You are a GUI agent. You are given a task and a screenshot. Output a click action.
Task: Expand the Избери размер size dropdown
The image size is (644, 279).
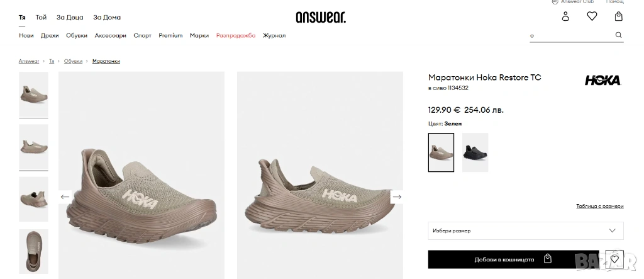coord(526,231)
